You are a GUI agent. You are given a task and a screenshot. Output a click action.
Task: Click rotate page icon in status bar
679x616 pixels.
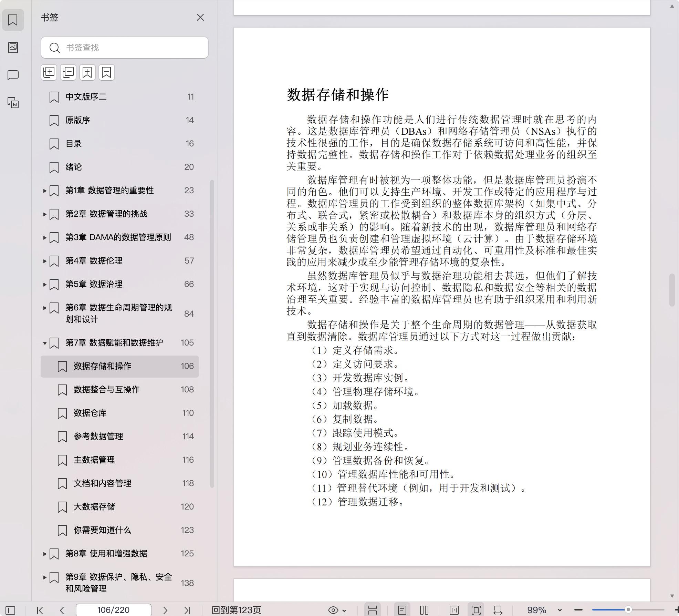click(x=498, y=610)
